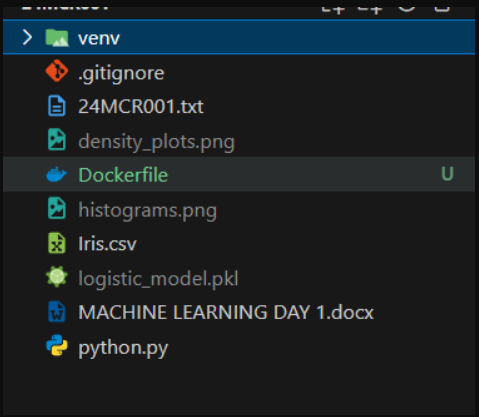This screenshot has height=417, width=479.
Task: Open MACHINE LEARNING DAY 1.docx
Action: tap(226, 312)
